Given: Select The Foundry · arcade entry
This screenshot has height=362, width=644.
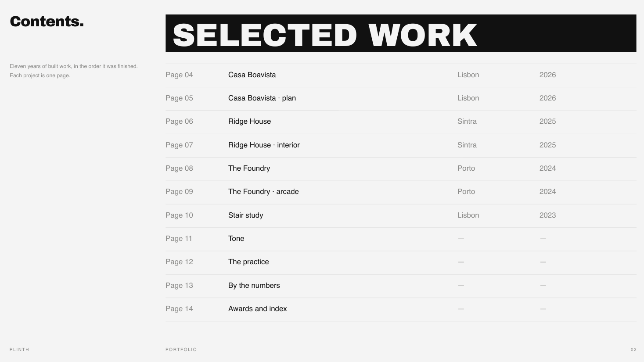Looking at the screenshot, I should (x=401, y=192).
